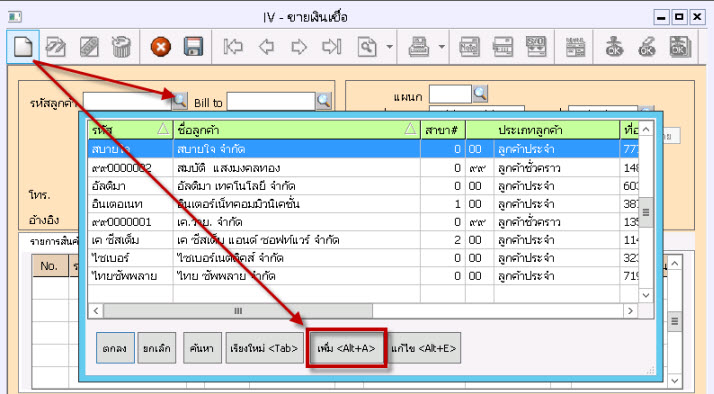Open the find icon dropdown arrow

pos(389,46)
